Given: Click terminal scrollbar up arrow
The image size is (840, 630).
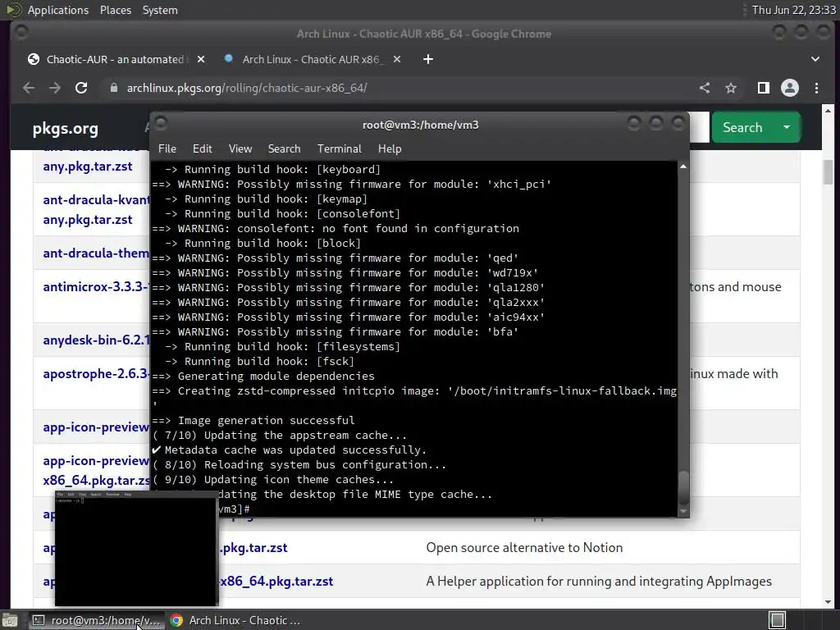Looking at the screenshot, I should click(x=683, y=167).
